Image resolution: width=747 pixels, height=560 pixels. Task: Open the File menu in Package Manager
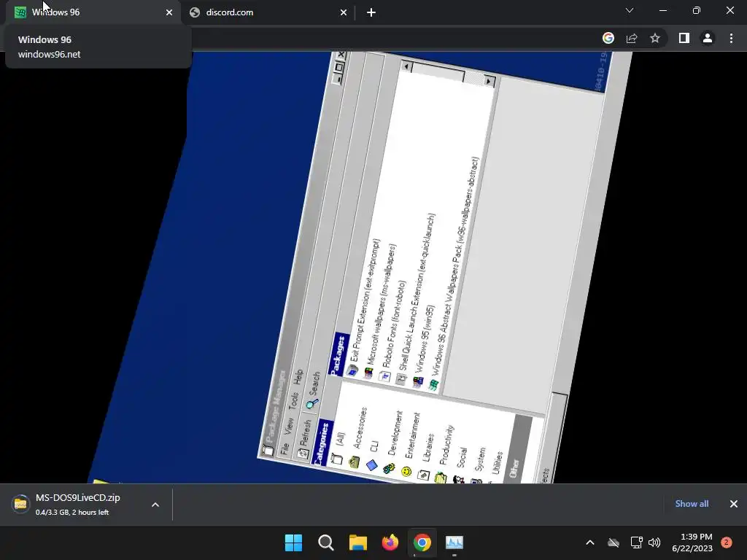285,448
